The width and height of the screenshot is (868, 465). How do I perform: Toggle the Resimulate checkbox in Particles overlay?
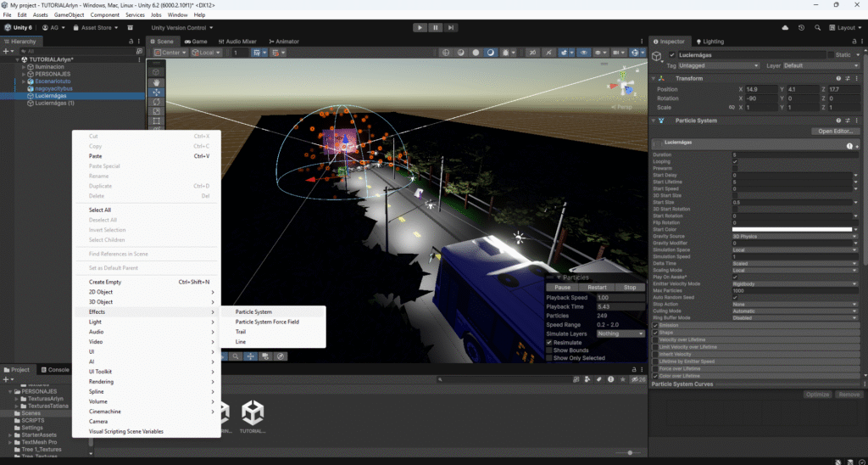[x=549, y=342]
